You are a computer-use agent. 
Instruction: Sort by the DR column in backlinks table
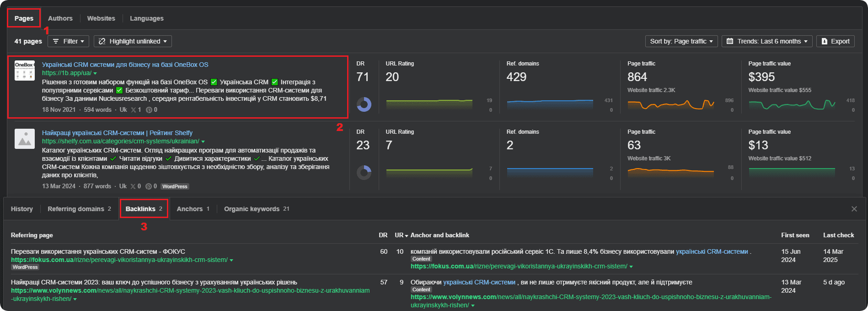(x=383, y=235)
